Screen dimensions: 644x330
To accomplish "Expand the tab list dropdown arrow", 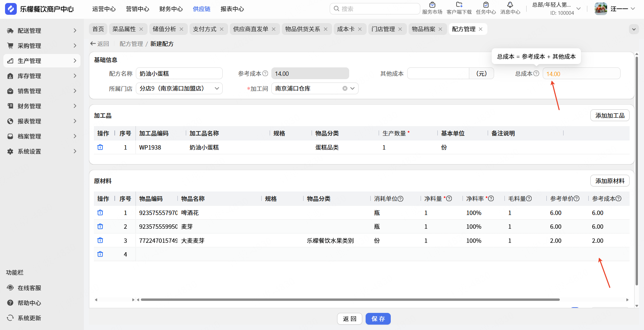I will point(634,29).
